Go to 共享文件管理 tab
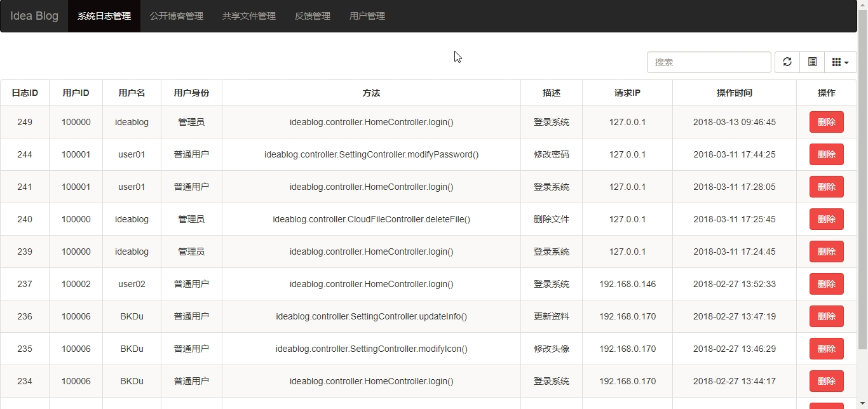 [x=249, y=16]
